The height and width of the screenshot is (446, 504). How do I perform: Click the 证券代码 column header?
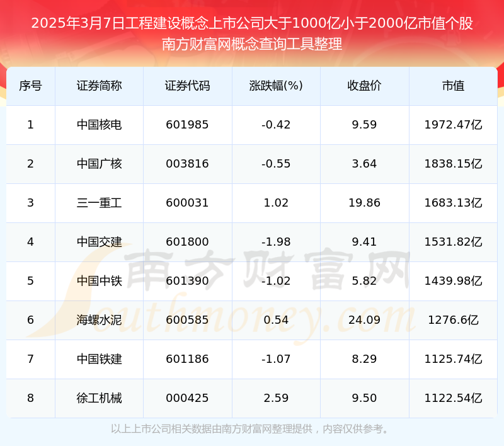click(x=187, y=86)
